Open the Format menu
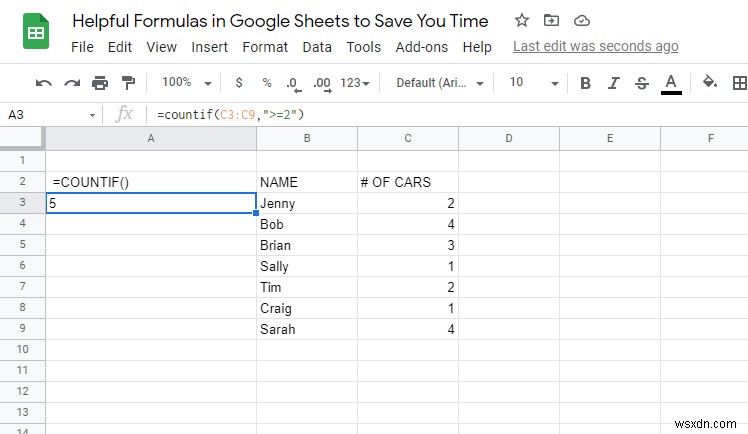 coord(265,47)
